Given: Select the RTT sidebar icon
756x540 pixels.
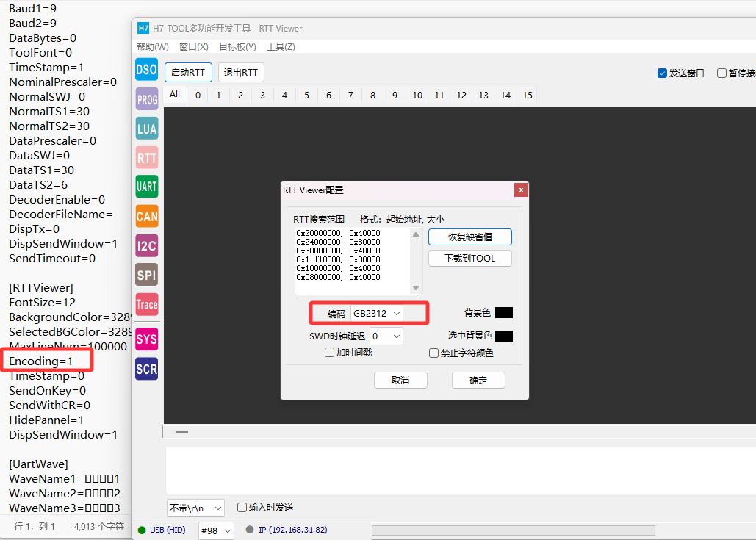Looking at the screenshot, I should 147,158.
